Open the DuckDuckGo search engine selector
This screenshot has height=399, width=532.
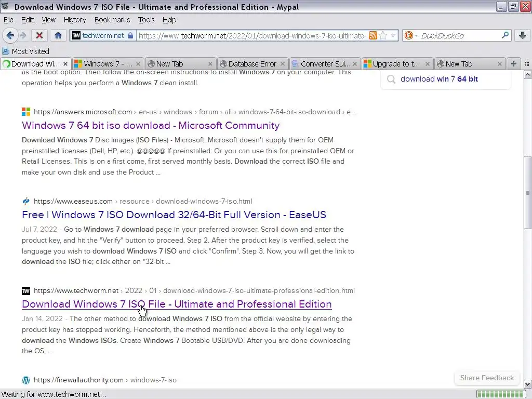(x=411, y=35)
